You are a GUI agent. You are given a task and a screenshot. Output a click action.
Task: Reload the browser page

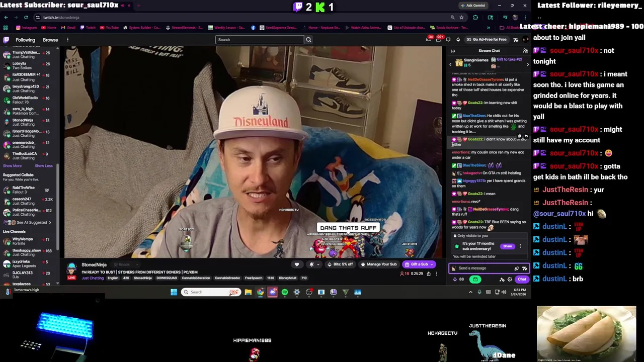tap(26, 17)
